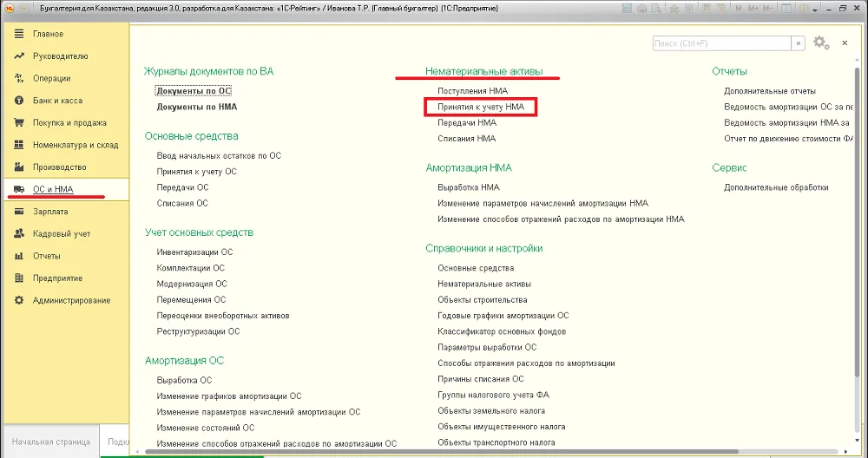The height and width of the screenshot is (458, 868).
Task: Open Изменение графиков амортизации ОС
Action: 228,396
